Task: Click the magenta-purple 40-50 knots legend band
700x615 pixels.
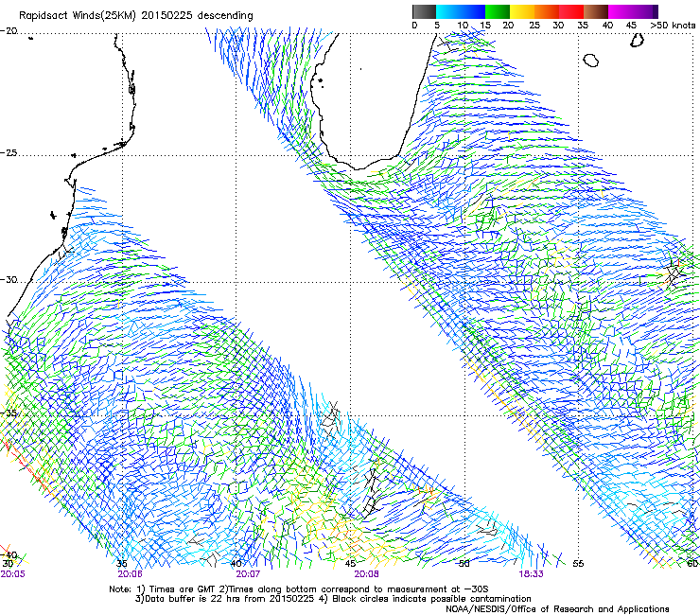Action: tap(633, 11)
